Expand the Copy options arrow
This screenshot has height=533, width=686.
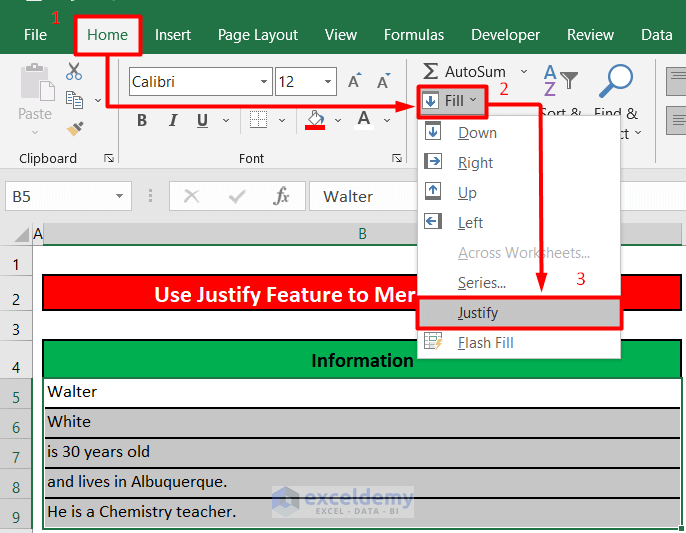click(98, 101)
